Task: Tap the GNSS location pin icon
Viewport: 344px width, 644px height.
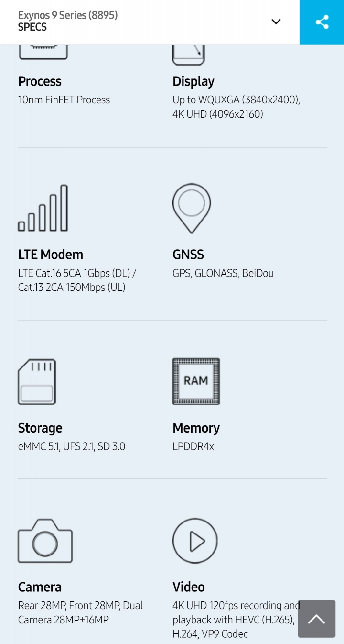Action: pos(192,208)
